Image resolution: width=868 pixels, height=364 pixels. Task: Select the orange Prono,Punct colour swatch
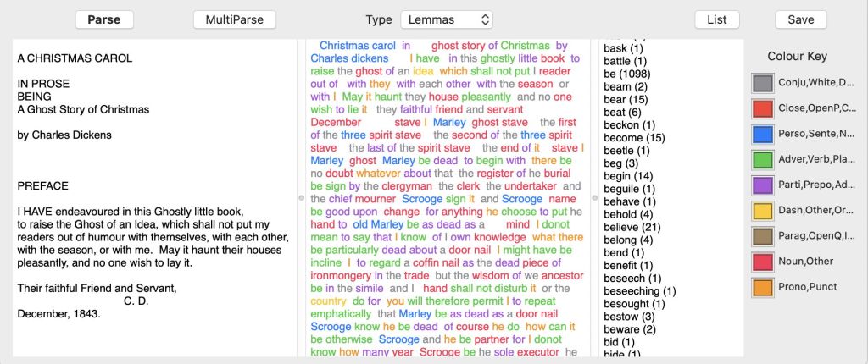(x=763, y=287)
